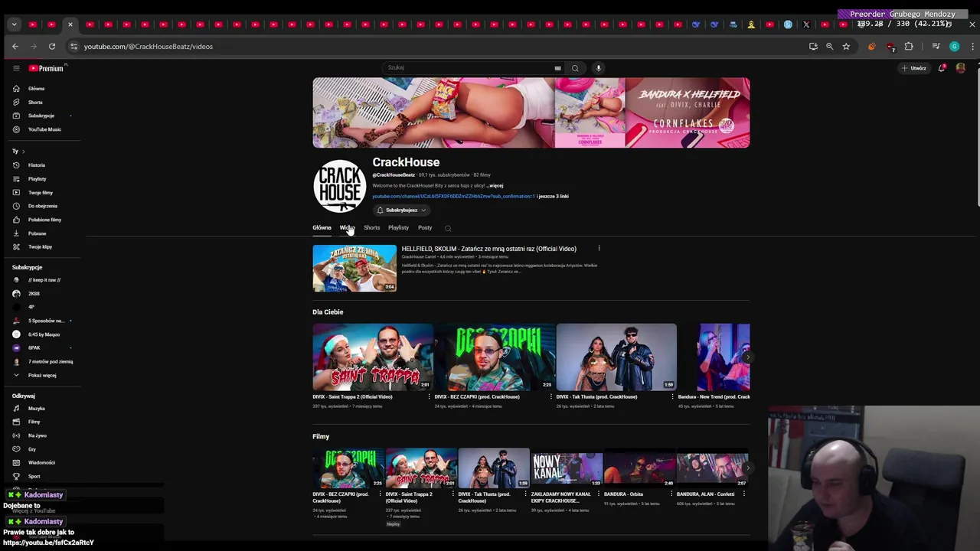Image resolution: width=980 pixels, height=551 pixels.
Task: Open DIVIX Saint Trappa 2 thumbnail in Dla Ciebie
Action: 373,357
